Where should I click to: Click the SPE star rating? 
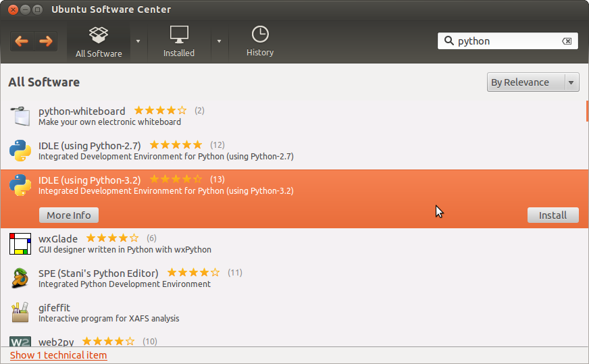tap(193, 272)
